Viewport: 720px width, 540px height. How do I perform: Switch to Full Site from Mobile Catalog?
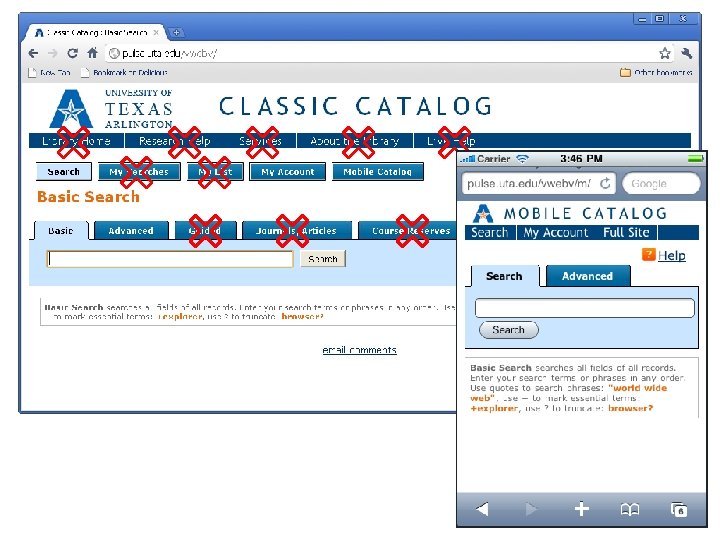pos(626,232)
